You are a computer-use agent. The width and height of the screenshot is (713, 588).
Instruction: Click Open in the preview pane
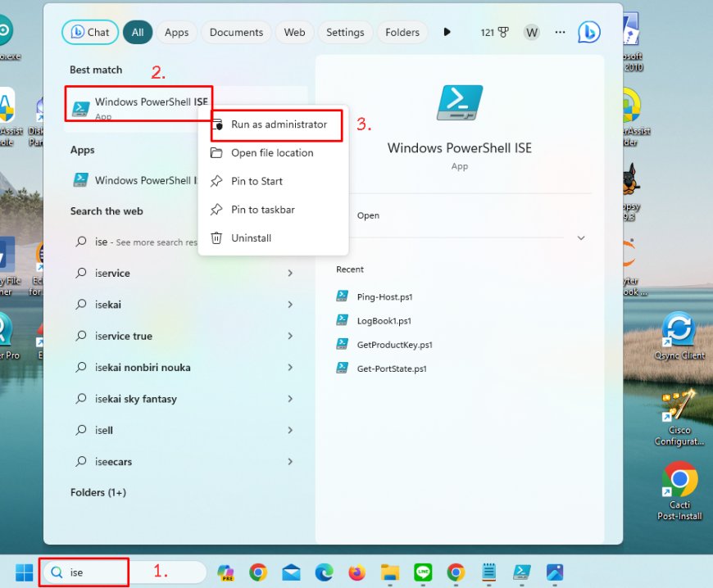click(368, 215)
